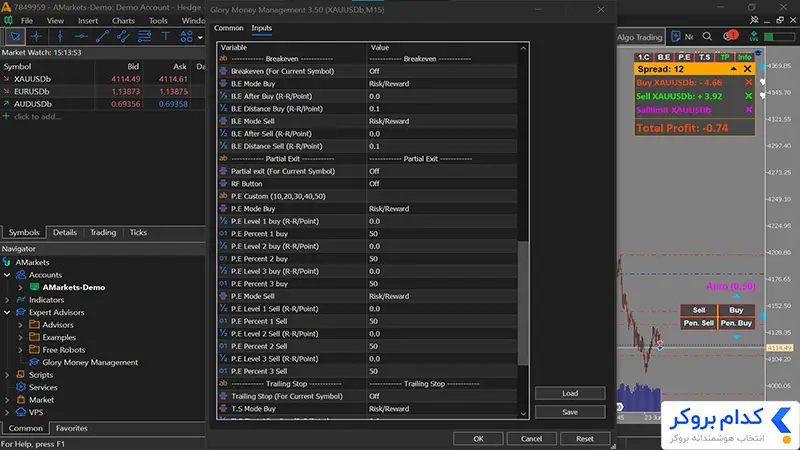Pick the vertical line drawing tool
800x450 pixels.
click(x=60, y=37)
